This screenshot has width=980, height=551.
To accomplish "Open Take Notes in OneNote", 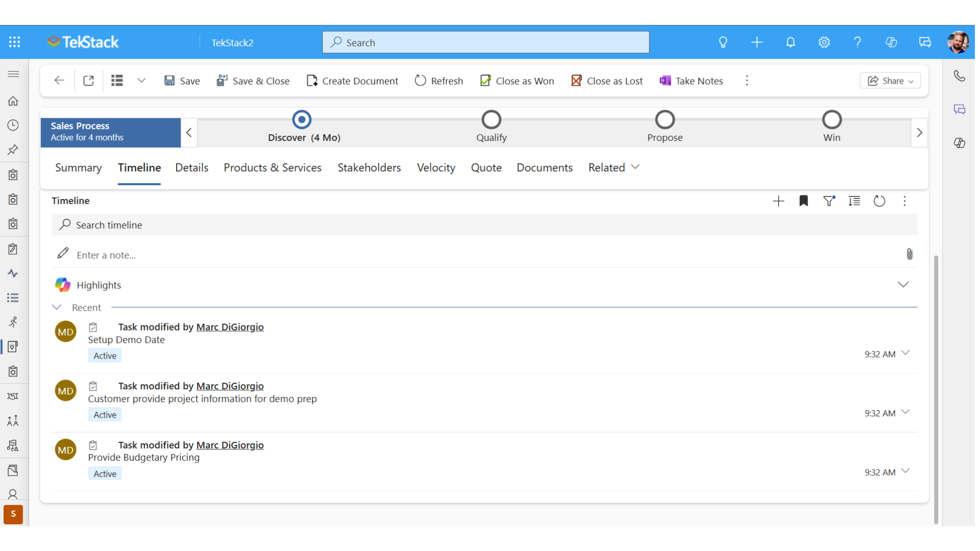I will (x=691, y=81).
